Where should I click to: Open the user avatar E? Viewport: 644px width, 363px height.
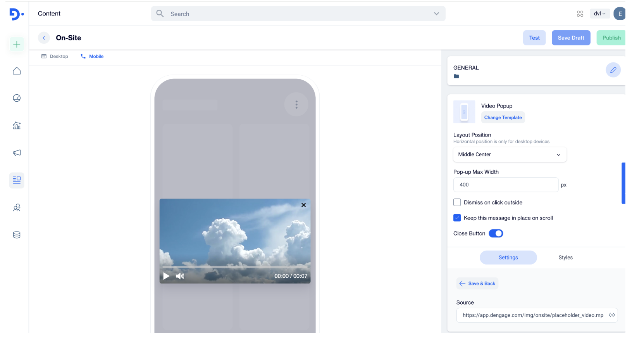[620, 14]
